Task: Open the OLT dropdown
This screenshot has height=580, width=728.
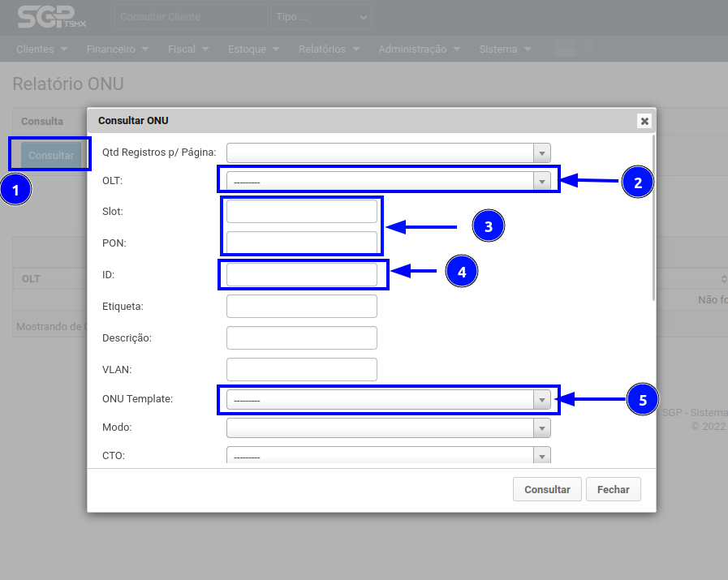Action: 388,181
